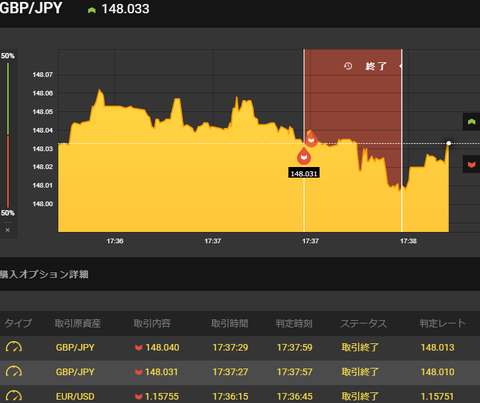
Task: Click the 取引内容 column header
Action: click(152, 323)
